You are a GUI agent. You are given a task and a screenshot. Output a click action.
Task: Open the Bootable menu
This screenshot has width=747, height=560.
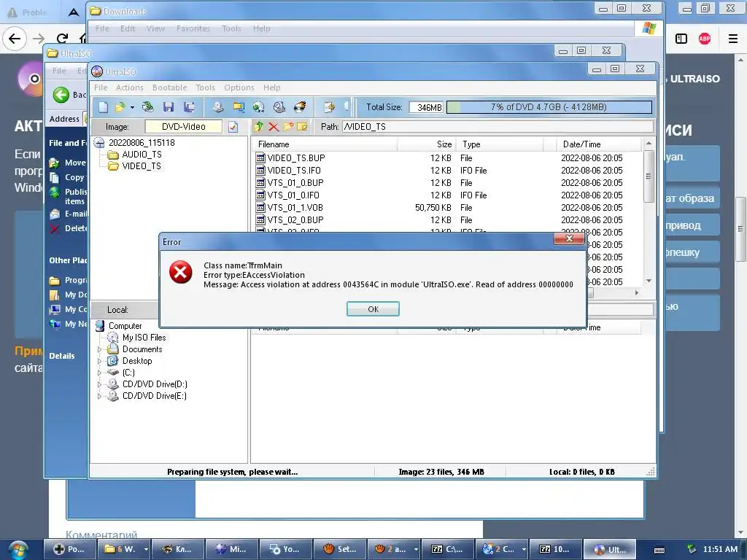(x=169, y=87)
